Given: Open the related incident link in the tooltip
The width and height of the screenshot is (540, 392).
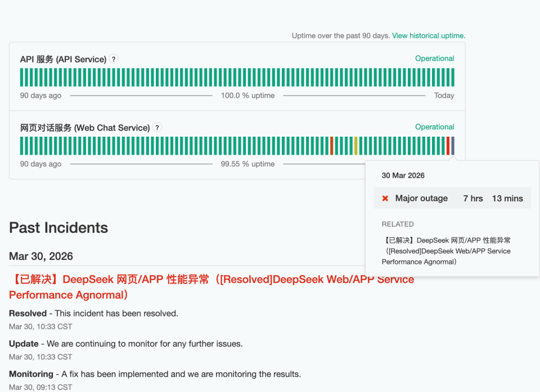Looking at the screenshot, I should (446, 251).
